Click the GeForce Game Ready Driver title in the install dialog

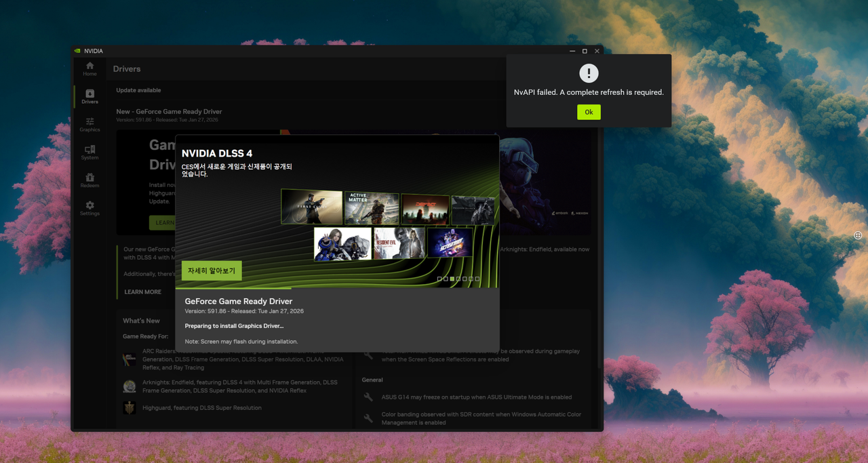[x=239, y=301]
